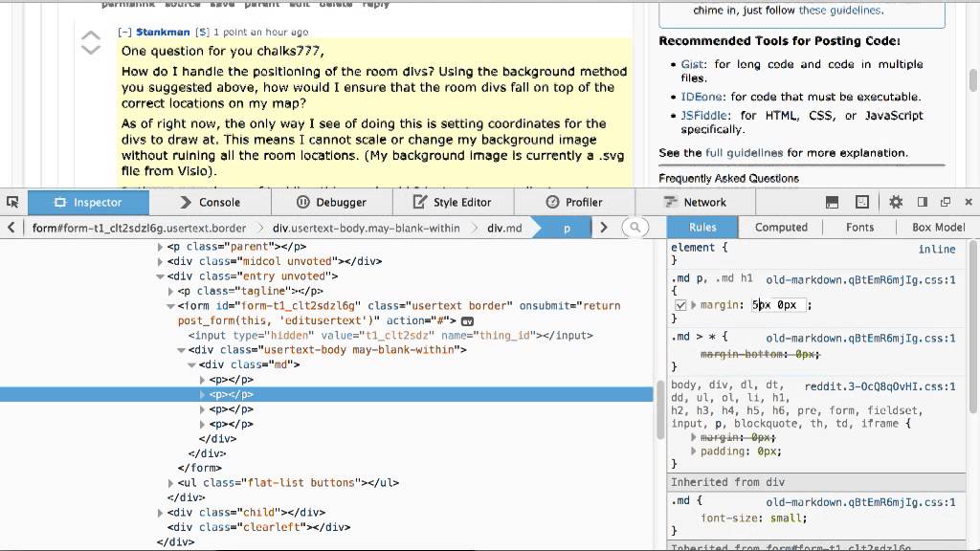The width and height of the screenshot is (980, 551).
Task: Upvote Stankman's comment
Action: coord(91,35)
